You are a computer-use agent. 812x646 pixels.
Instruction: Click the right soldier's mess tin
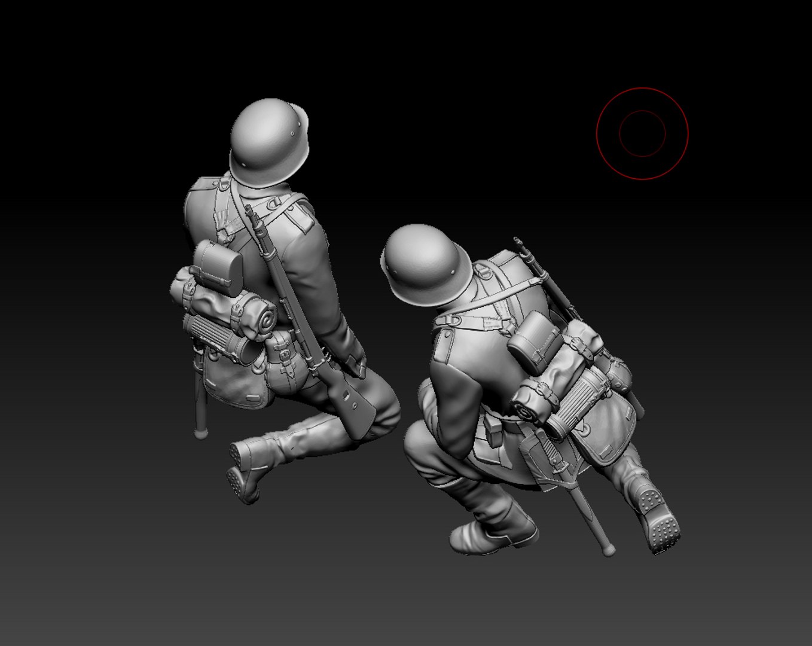536,343
